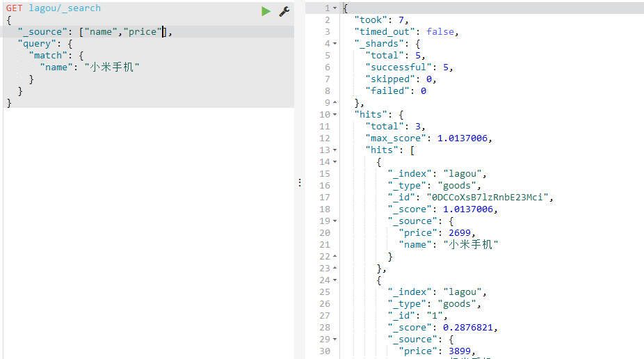Viewport: 644px width, 359px height.
Task: Click the "max_score": 1.0137006 line
Action: tap(428, 138)
